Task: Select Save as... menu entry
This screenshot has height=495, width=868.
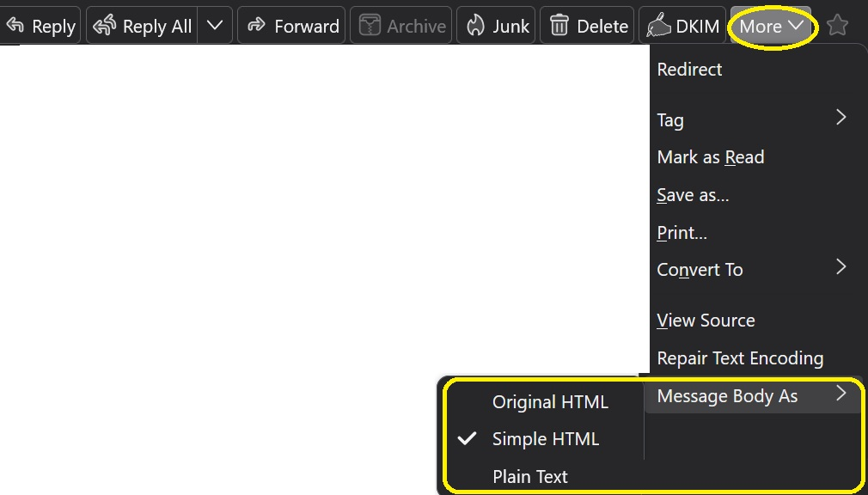Action: coord(755,195)
